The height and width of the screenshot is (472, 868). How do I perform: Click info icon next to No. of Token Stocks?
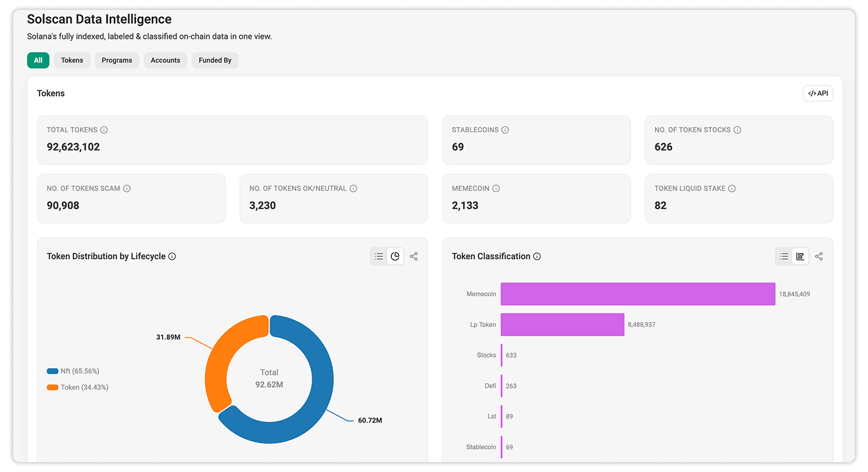[x=737, y=130]
